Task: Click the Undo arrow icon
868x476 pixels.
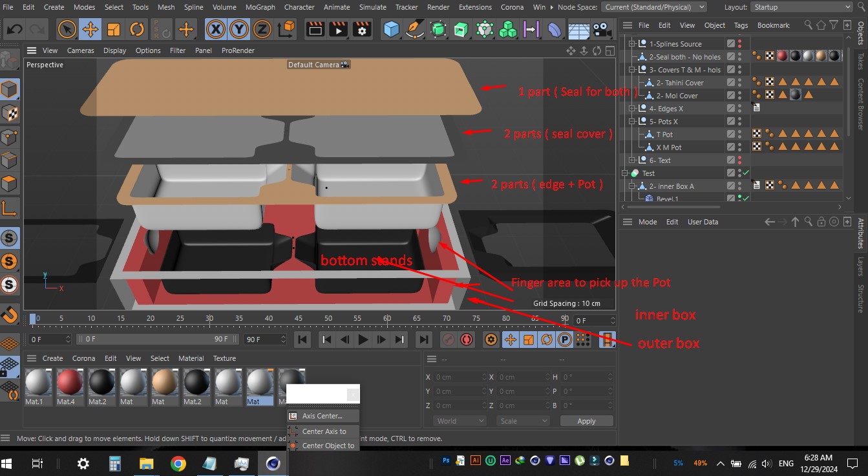Action: tap(15, 29)
